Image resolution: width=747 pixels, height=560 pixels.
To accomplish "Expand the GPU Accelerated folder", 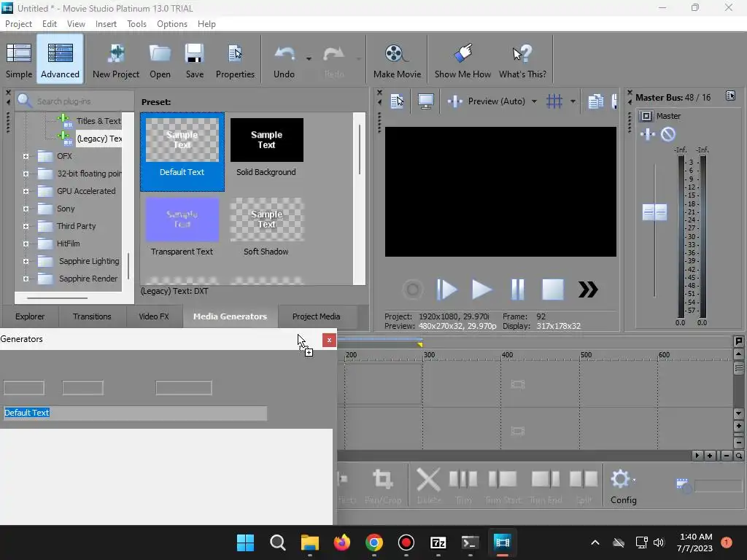I will pyautogui.click(x=26, y=192).
